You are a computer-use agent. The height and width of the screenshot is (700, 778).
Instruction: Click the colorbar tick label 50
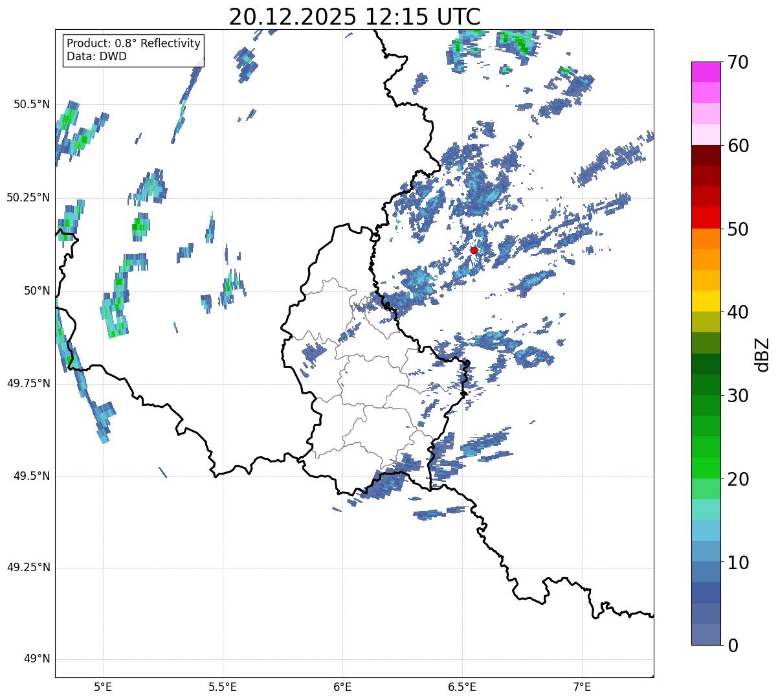739,229
